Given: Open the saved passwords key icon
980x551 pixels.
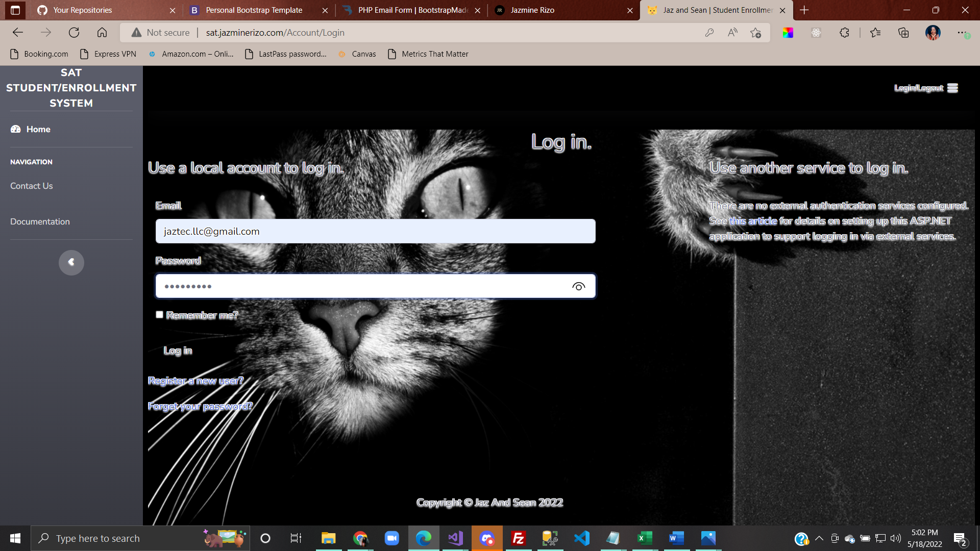Looking at the screenshot, I should tap(709, 33).
